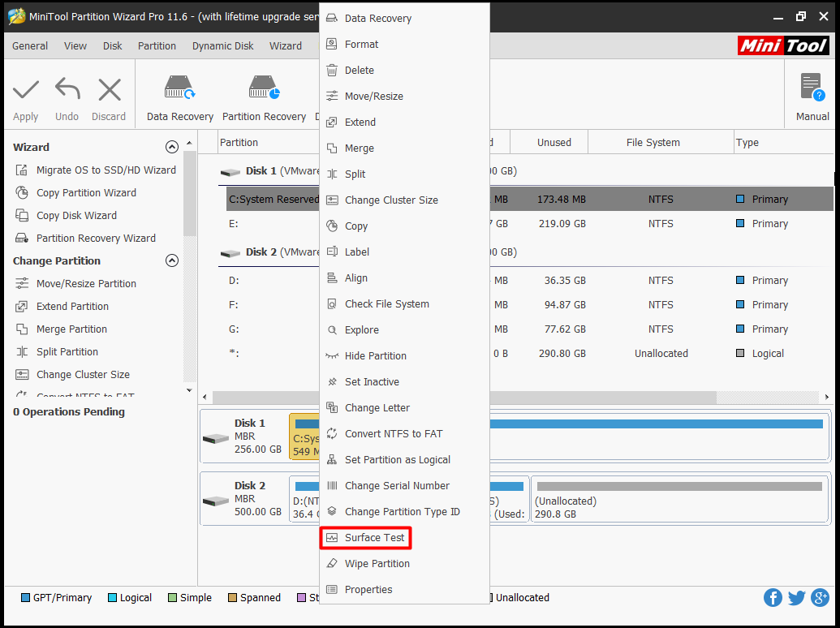Open the Copy Disk Wizard
The width and height of the screenshot is (840, 628).
click(66, 216)
